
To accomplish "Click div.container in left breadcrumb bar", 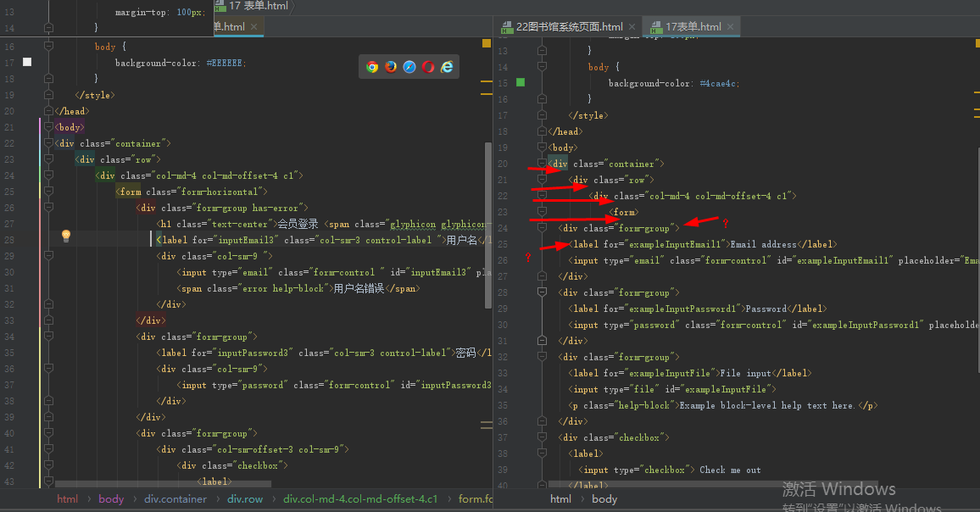I will [x=175, y=499].
